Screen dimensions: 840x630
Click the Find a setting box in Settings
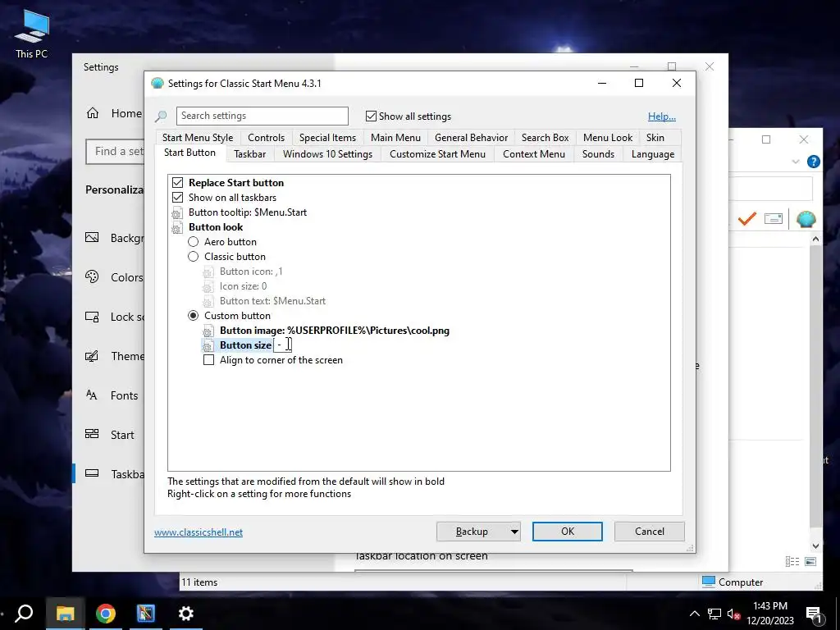coord(115,152)
